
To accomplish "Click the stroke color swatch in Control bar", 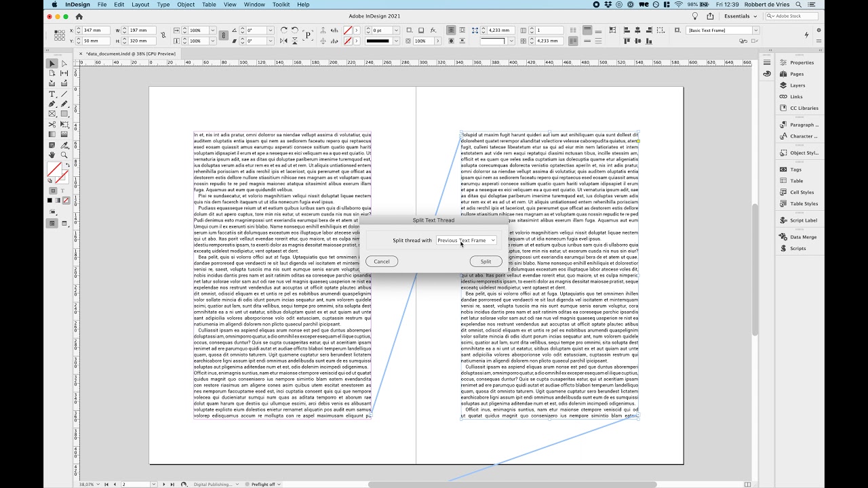I will click(x=347, y=41).
